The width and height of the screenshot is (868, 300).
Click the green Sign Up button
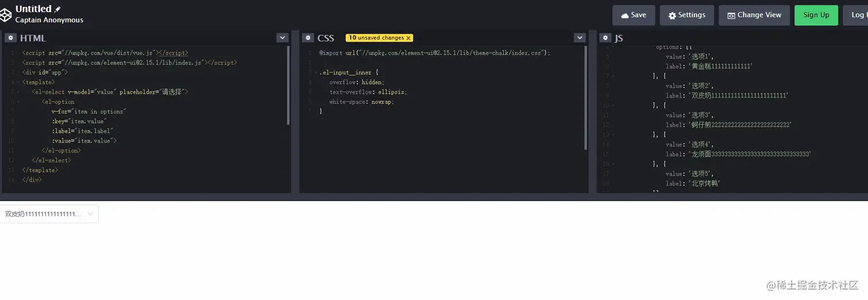pyautogui.click(x=816, y=16)
